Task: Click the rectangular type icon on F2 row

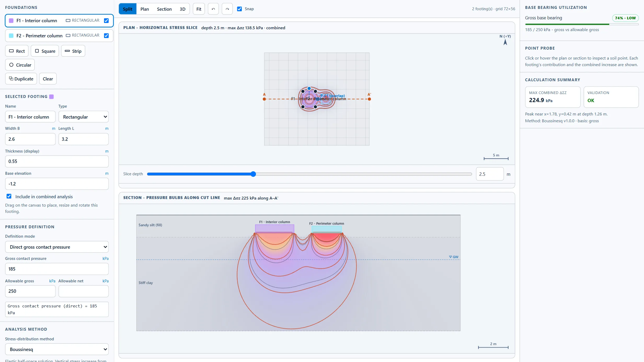Action: tap(68, 35)
